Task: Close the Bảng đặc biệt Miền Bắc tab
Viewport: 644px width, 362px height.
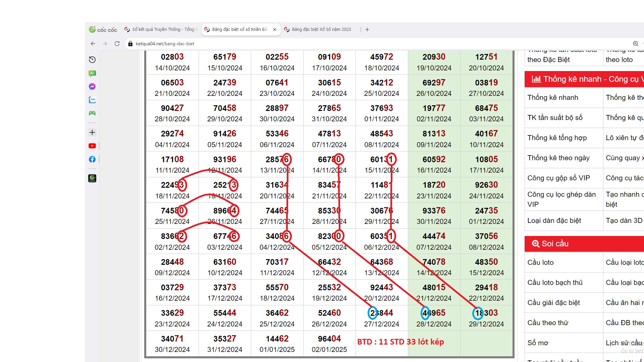Action: [x=275, y=29]
